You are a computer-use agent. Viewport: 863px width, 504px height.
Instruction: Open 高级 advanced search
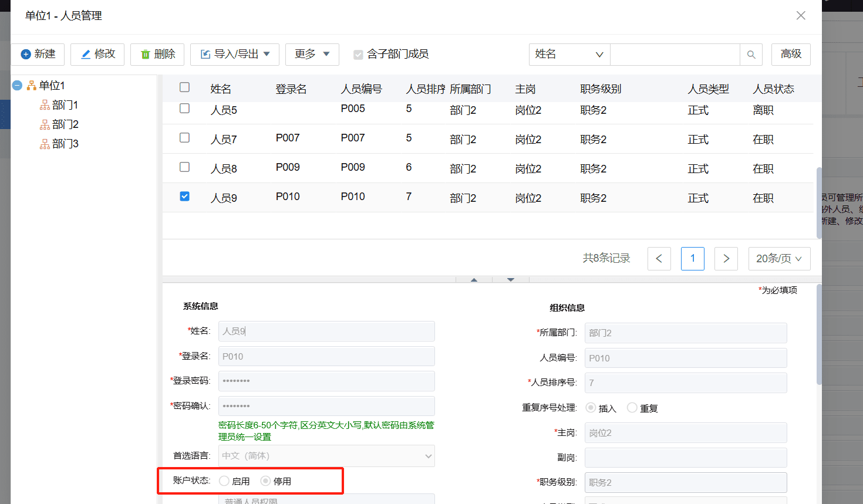click(x=791, y=54)
